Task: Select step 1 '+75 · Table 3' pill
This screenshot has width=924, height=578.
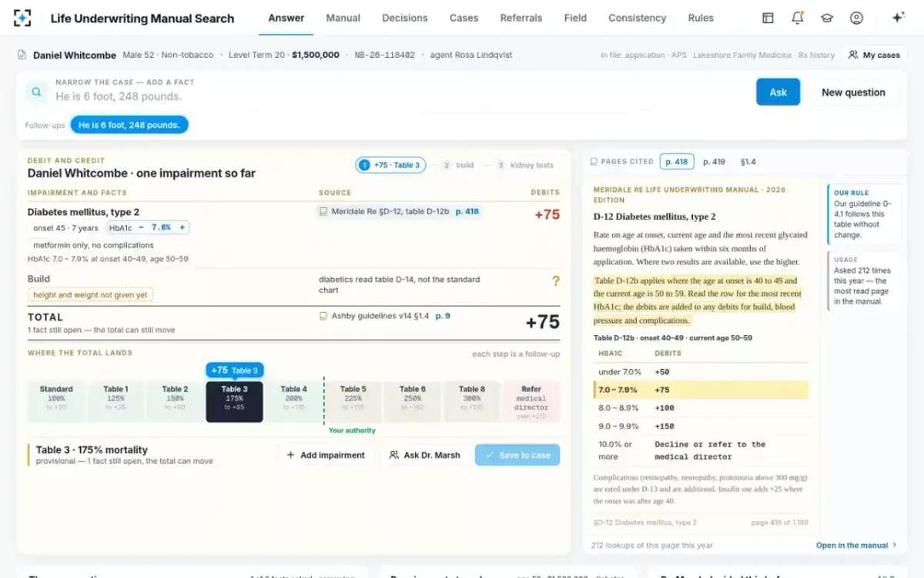Action: point(390,165)
